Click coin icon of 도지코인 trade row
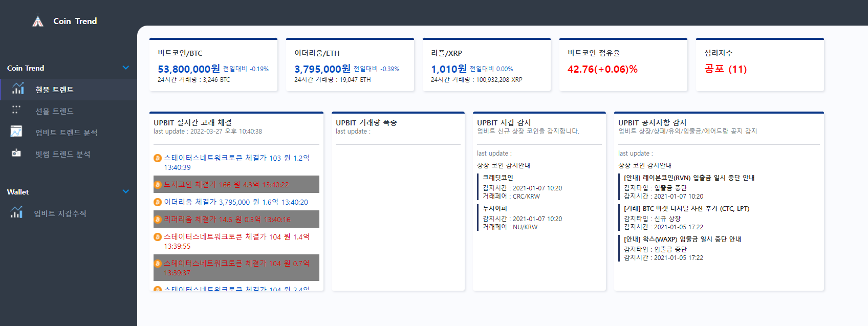Screen dimensions: 868x326 tap(158, 185)
